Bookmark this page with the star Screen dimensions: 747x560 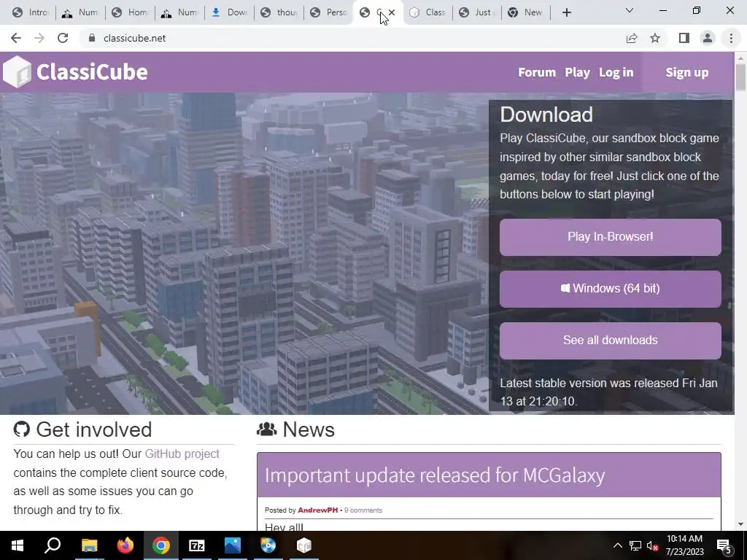655,38
